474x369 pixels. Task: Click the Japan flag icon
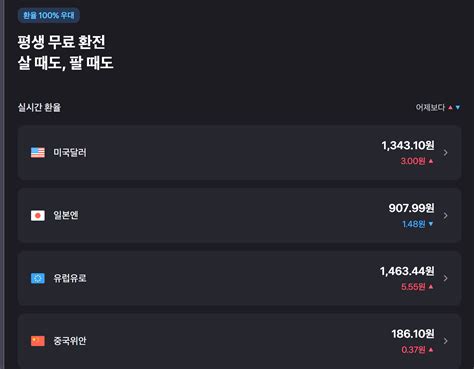pyautogui.click(x=38, y=215)
